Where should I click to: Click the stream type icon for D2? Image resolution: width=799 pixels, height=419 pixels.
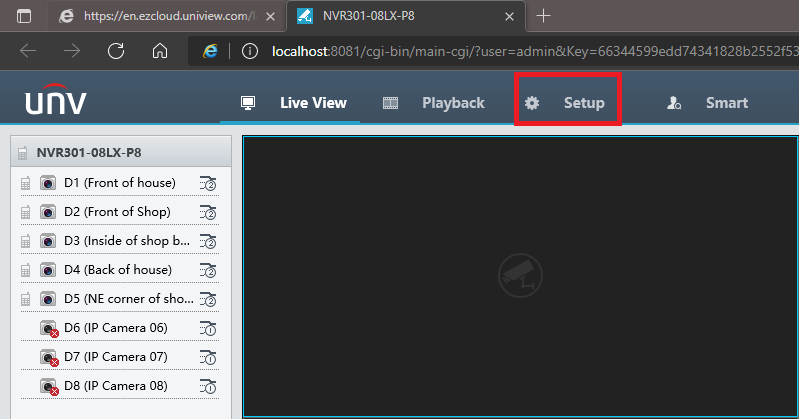pos(208,212)
